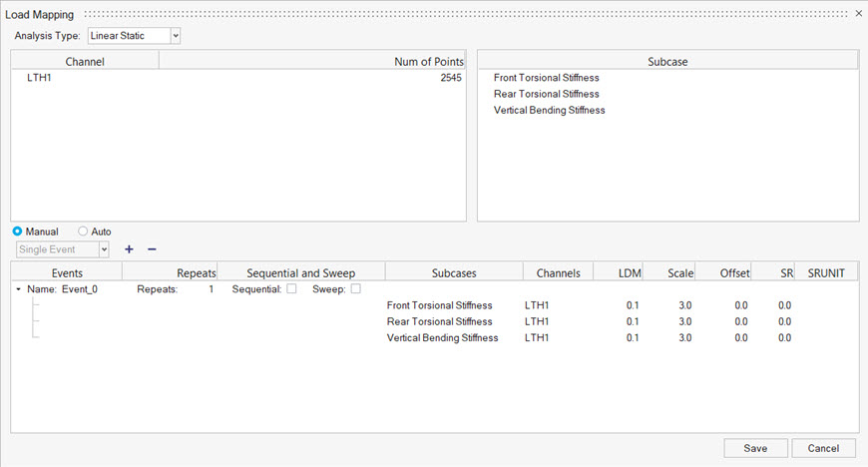Select the Auto radio button

pyautogui.click(x=83, y=232)
